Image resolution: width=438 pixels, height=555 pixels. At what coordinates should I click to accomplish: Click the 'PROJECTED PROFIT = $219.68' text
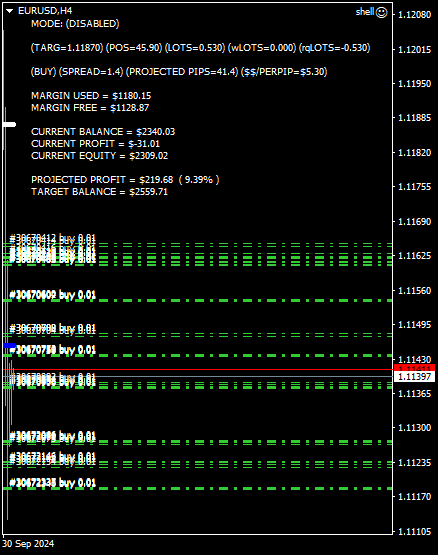click(102, 180)
